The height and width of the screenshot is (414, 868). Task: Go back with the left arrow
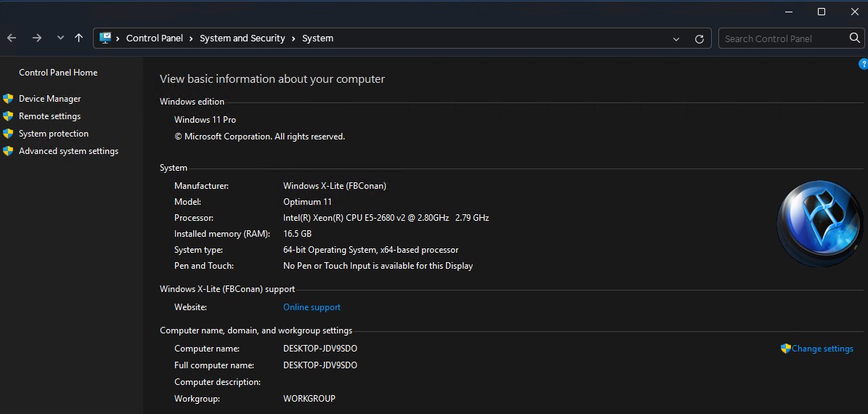pyautogui.click(x=12, y=38)
